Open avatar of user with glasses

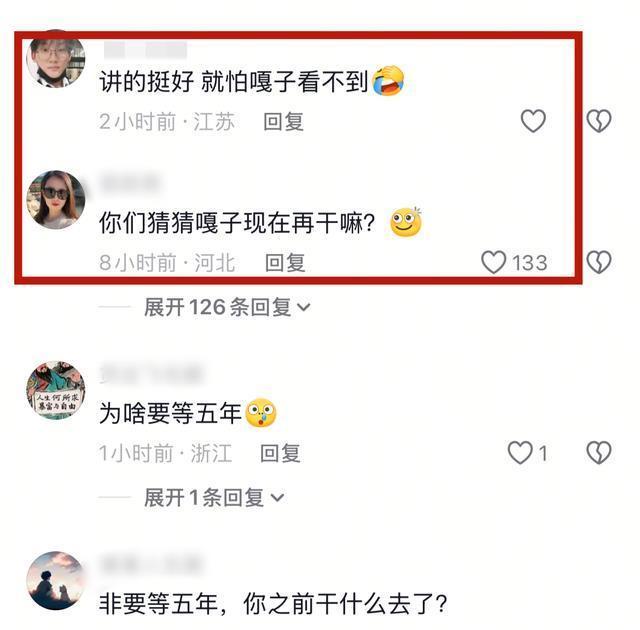tap(56, 59)
